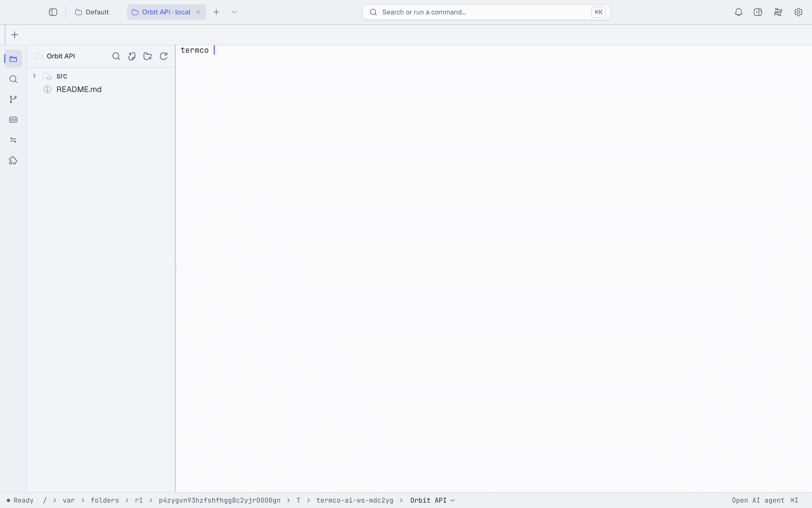Toggle the left sidebar panel icon
This screenshot has height=508, width=812.
(x=53, y=12)
